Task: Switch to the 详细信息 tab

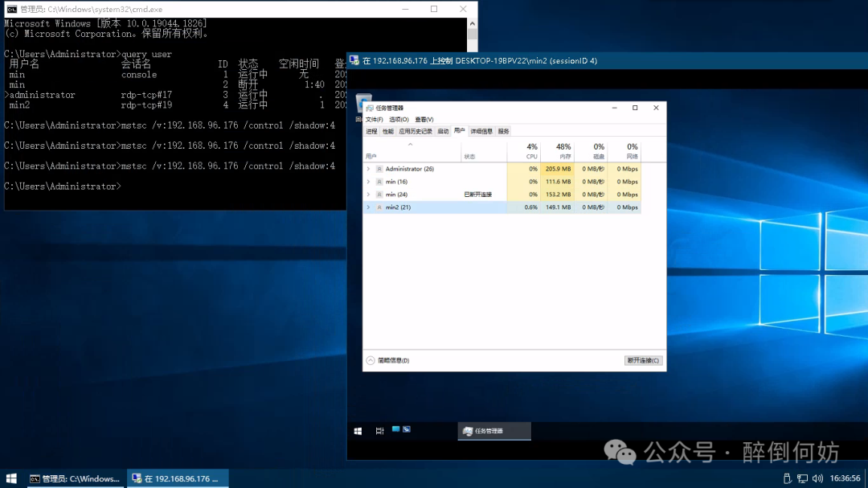Action: [x=481, y=131]
